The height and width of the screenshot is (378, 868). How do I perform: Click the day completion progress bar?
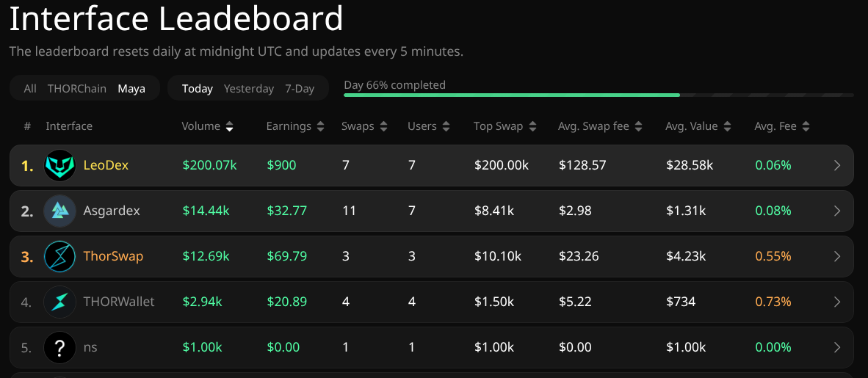(598, 95)
